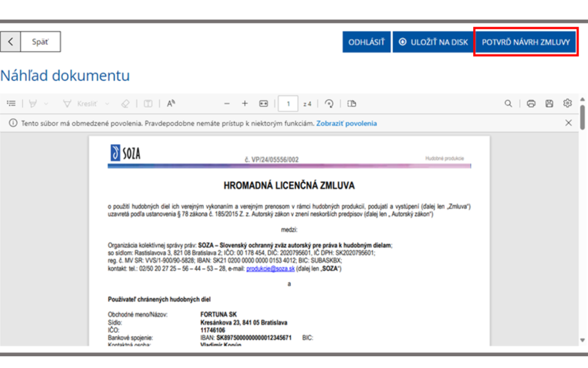Click the FORTUNA SK company name
This screenshot has height=368, width=588.
point(218,314)
